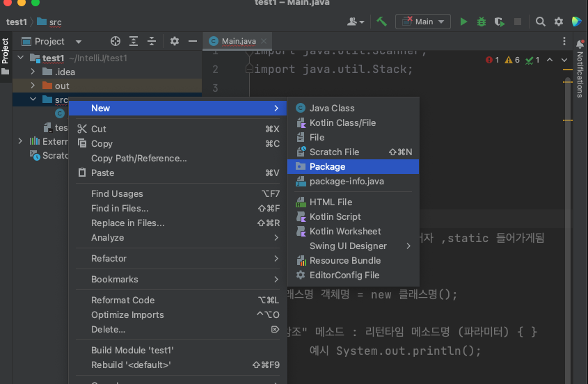Open Search Everywhere magnifier icon
Screen dimensions: 588x384
541,22
